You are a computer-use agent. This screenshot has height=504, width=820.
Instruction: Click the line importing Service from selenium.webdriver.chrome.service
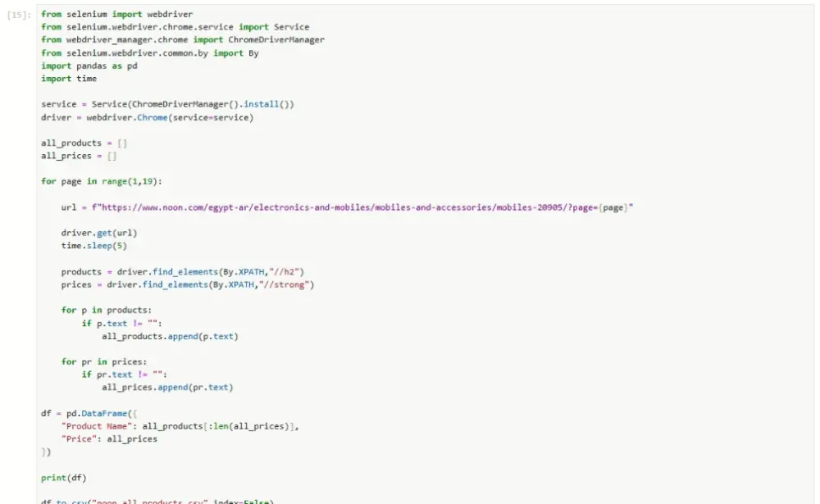click(175, 27)
